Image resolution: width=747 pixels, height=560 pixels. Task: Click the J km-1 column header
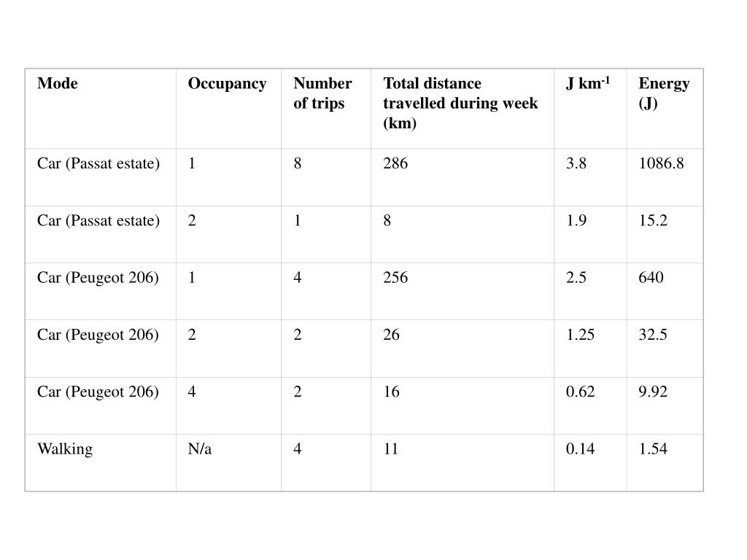coord(588,83)
